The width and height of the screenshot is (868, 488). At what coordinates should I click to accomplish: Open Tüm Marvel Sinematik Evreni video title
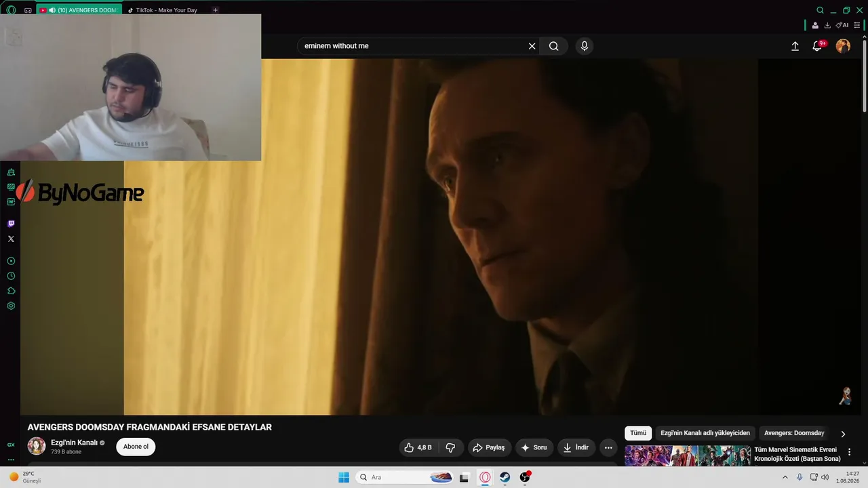(x=797, y=454)
